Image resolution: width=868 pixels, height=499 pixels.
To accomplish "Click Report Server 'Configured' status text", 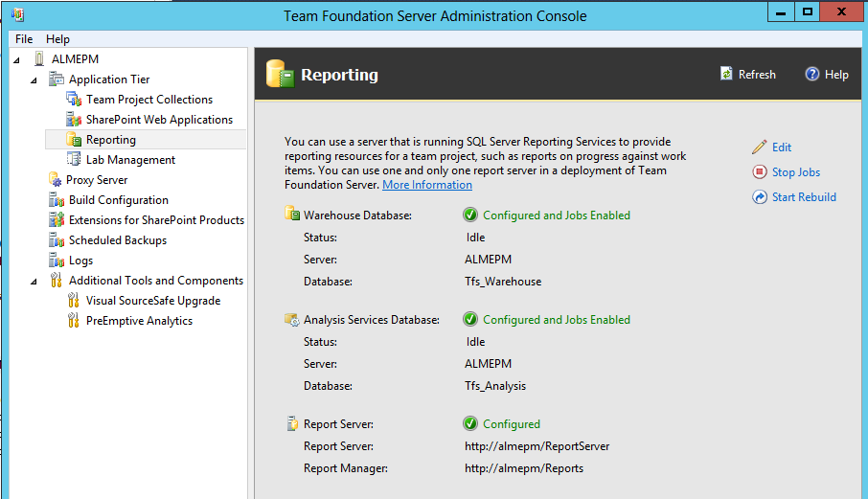I will [x=512, y=424].
